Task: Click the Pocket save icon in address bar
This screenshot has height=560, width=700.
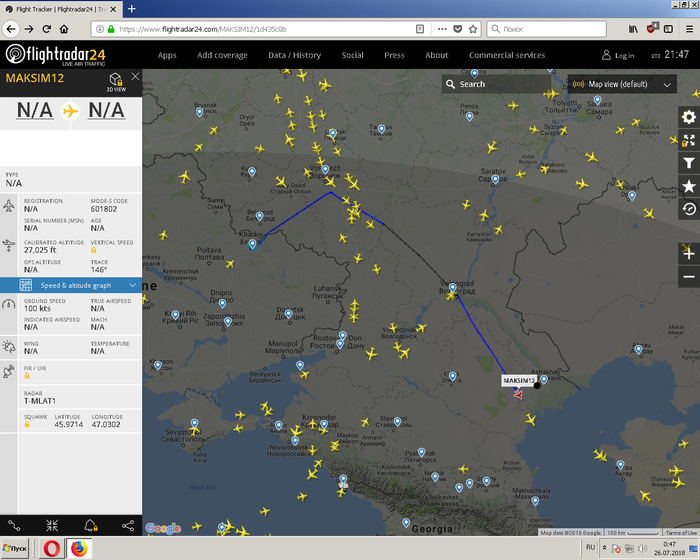Action: click(x=458, y=29)
